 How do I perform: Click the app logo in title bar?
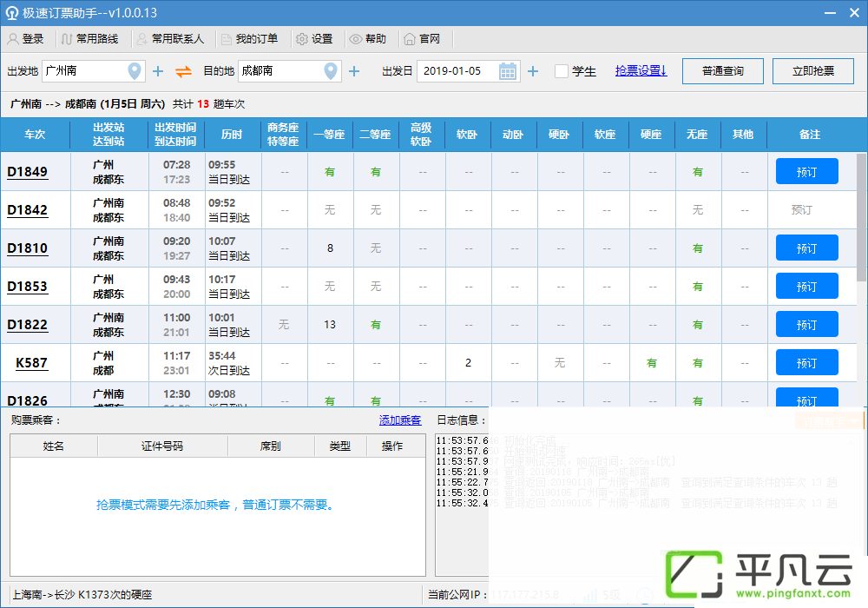[11, 12]
